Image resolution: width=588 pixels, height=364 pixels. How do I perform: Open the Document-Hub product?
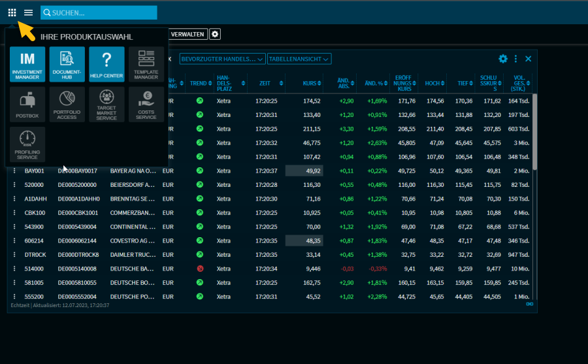[x=67, y=64]
